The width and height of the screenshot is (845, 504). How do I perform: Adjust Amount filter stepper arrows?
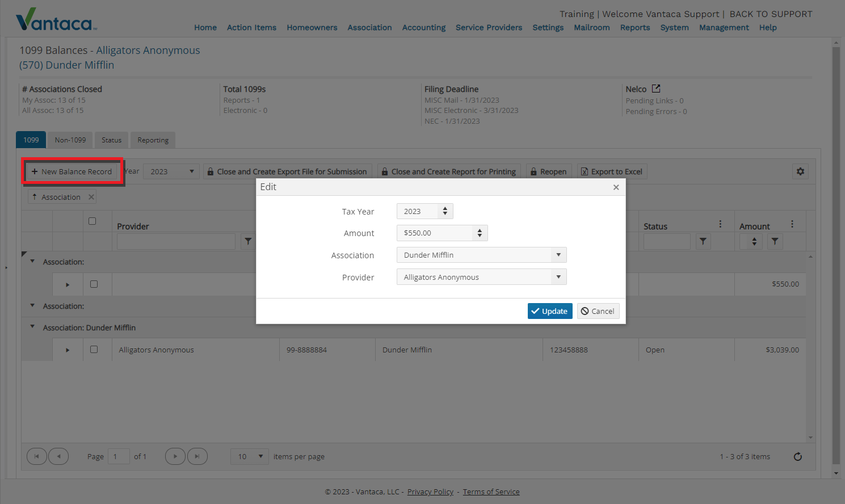click(754, 241)
